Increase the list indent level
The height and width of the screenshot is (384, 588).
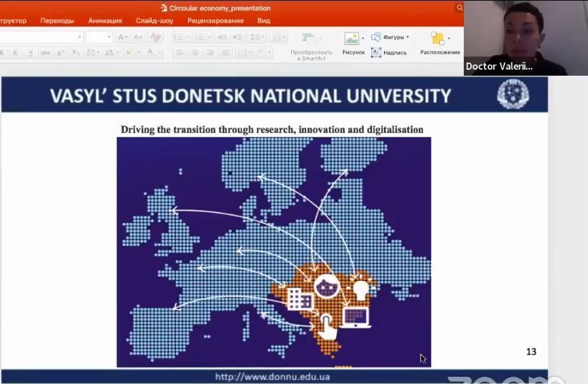coord(237,37)
